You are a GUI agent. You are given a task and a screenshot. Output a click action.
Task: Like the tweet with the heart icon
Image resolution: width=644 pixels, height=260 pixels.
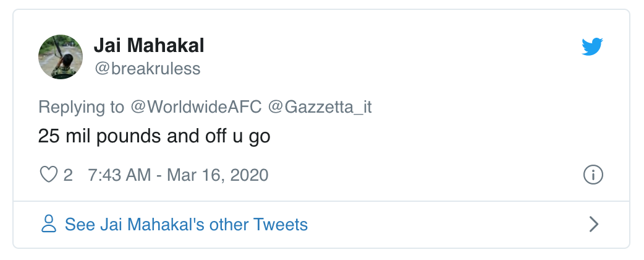[x=48, y=175]
